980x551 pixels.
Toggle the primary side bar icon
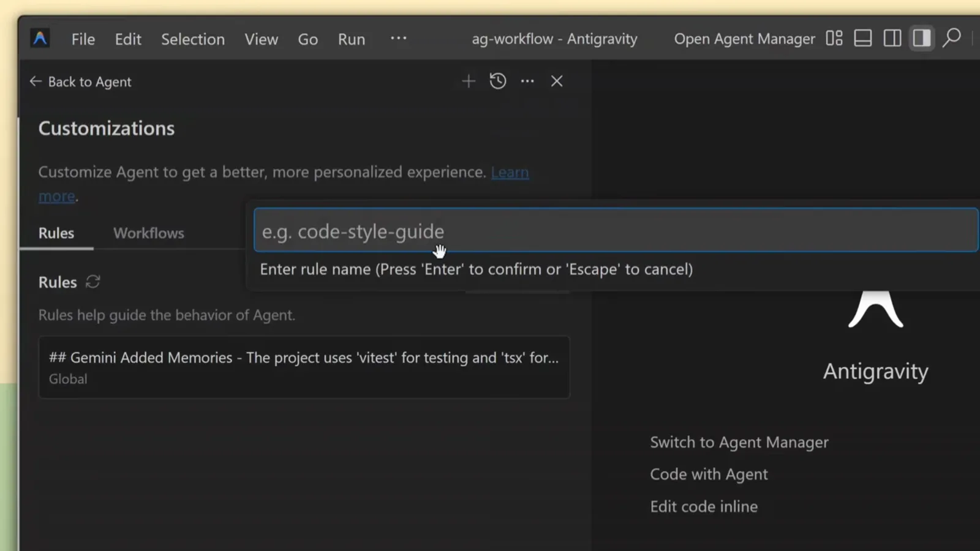point(892,38)
